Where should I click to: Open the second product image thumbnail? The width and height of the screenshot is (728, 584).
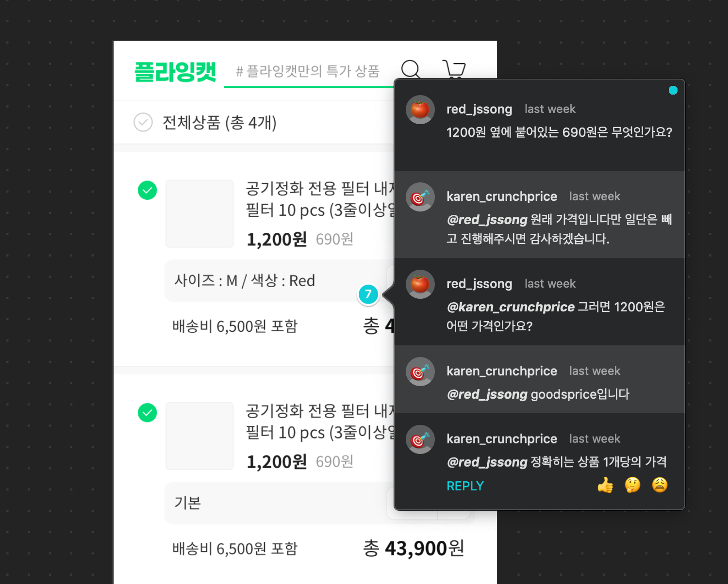[199, 436]
